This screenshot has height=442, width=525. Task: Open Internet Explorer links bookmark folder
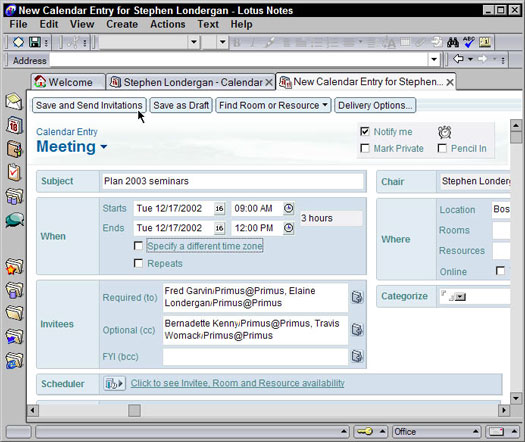pyautogui.click(x=14, y=360)
